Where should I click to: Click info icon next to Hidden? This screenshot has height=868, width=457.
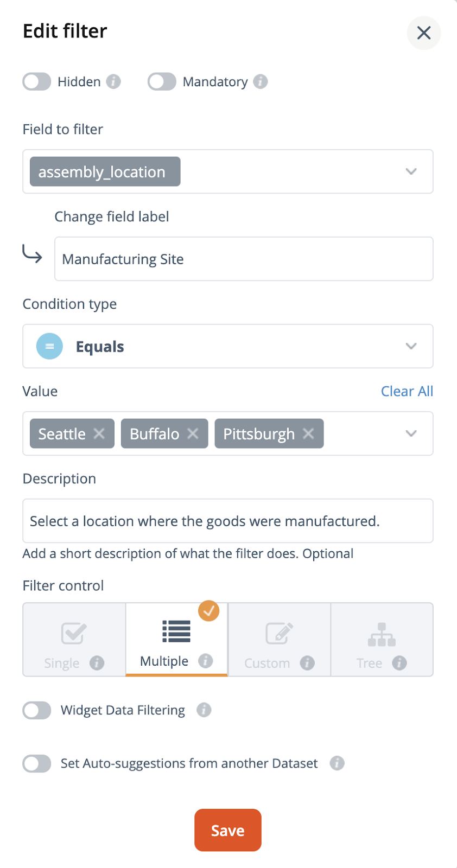tap(113, 81)
